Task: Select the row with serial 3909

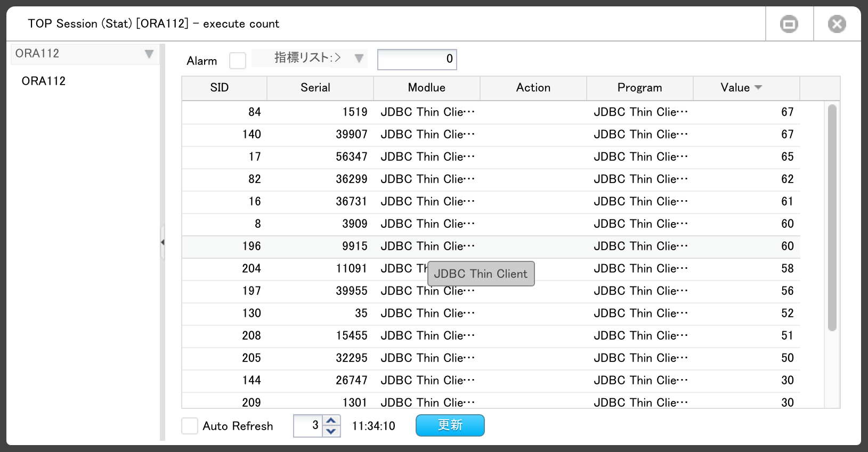Action: tap(491, 224)
